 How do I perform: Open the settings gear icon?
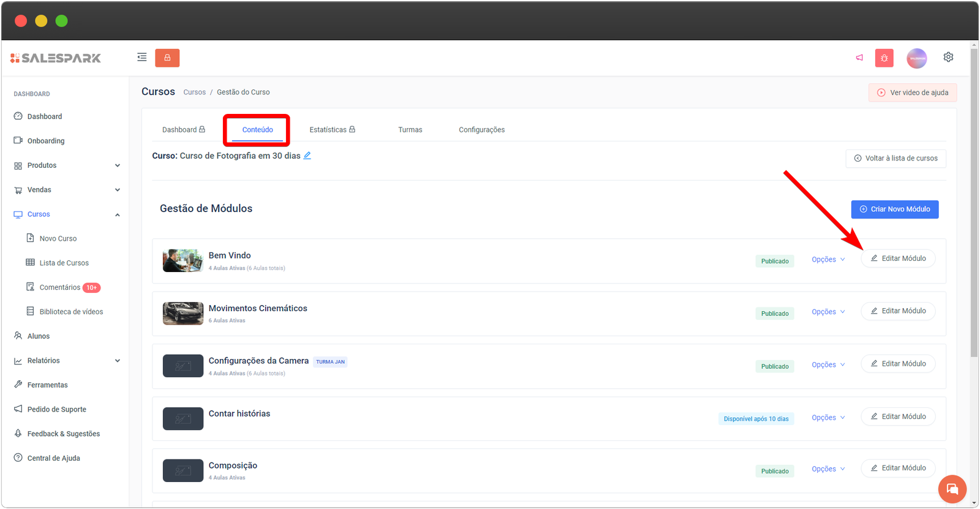click(948, 57)
